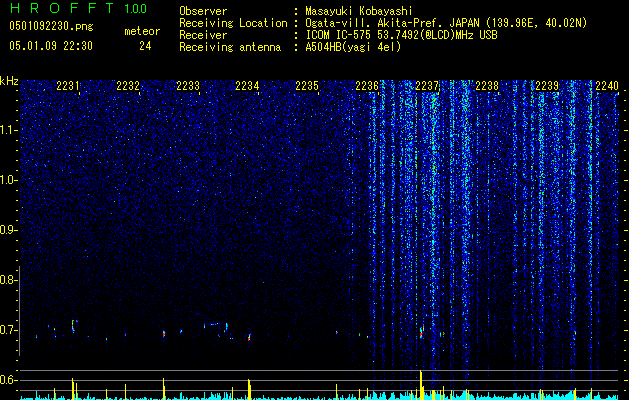The width and height of the screenshot is (629, 400).
Task: Click the 2237 time marker
Action: click(x=427, y=86)
